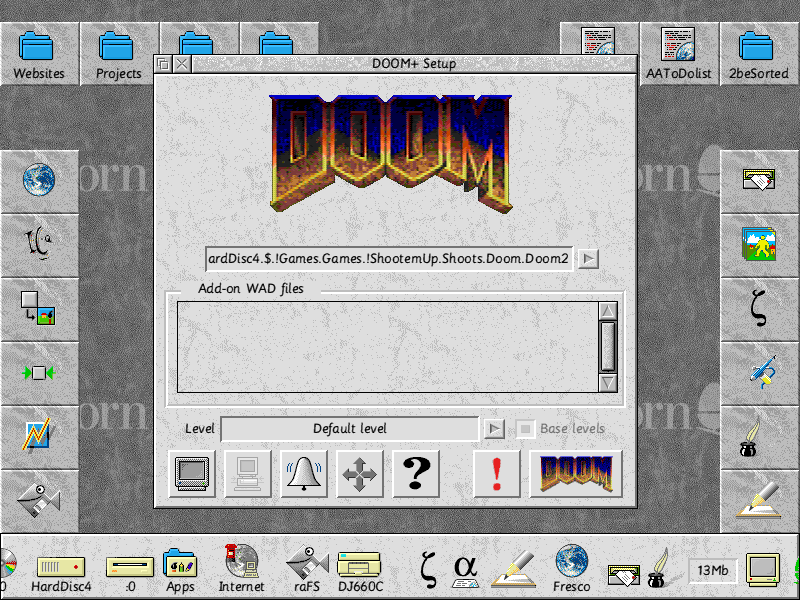
Task: Click the green arrows squash icon
Action: [x=39, y=373]
